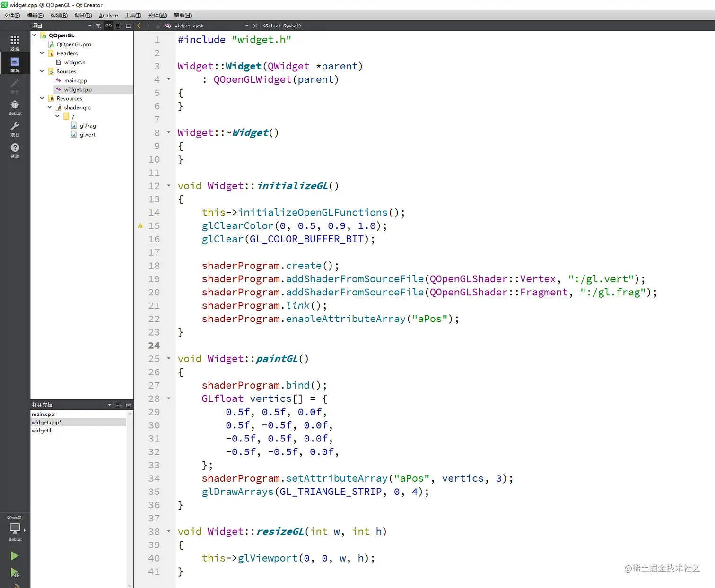Open the 控件(W) menu
715x588 pixels.
coord(157,16)
